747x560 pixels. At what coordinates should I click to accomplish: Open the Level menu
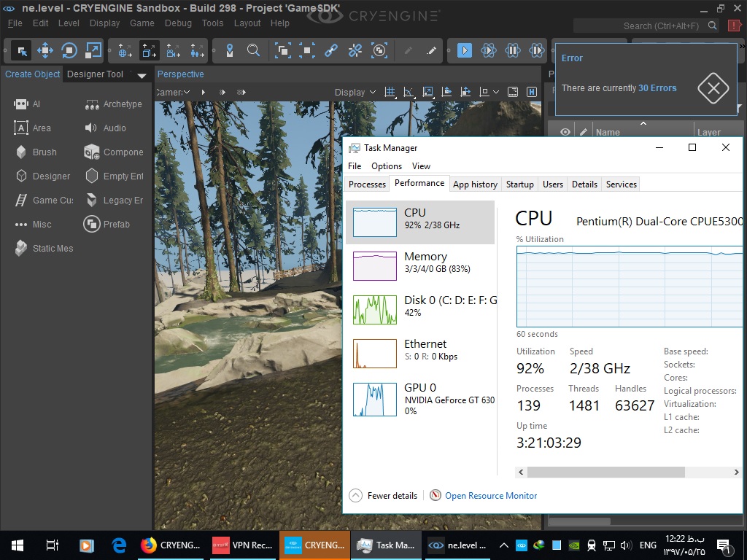(x=69, y=23)
